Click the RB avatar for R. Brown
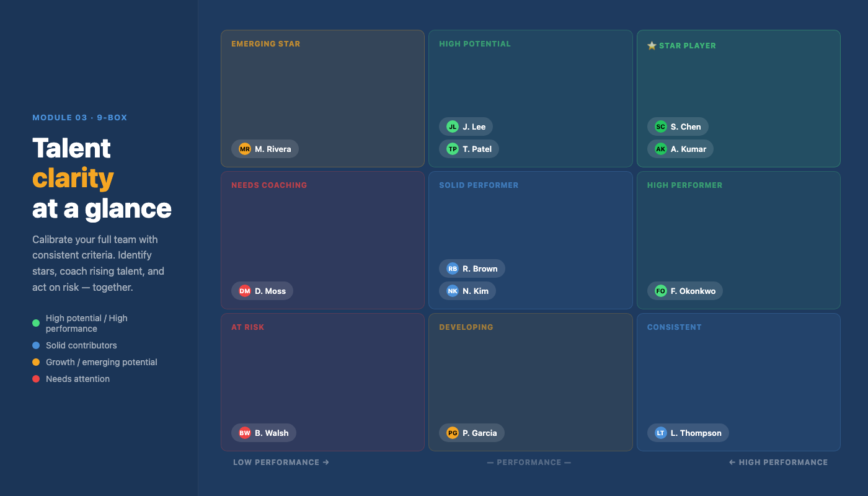This screenshot has height=496, width=868. coord(453,268)
